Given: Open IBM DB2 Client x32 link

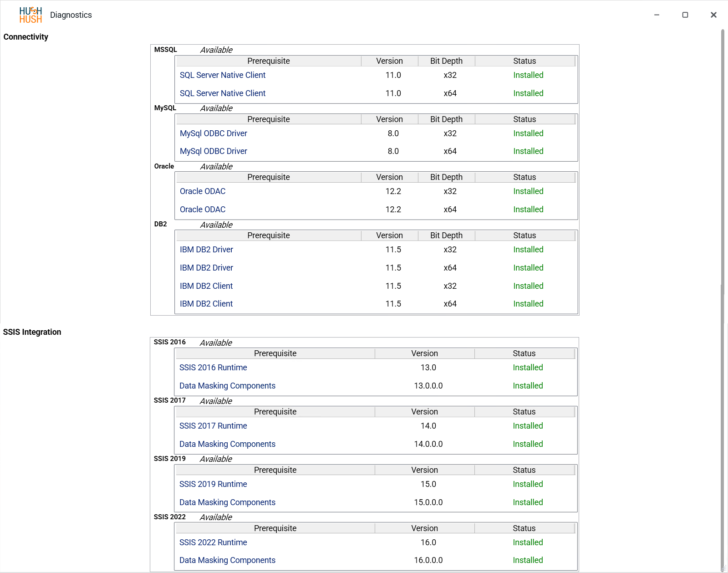Looking at the screenshot, I should pos(206,286).
